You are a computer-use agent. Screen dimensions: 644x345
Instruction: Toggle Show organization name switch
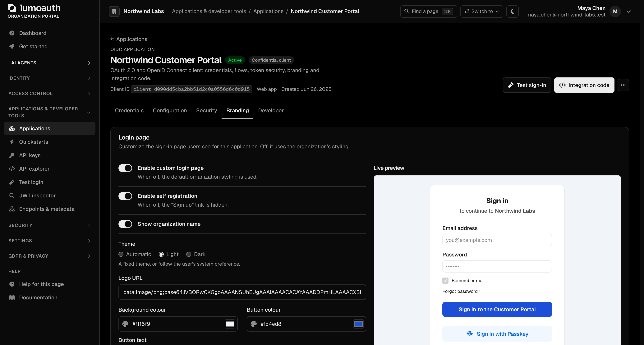pyautogui.click(x=125, y=224)
